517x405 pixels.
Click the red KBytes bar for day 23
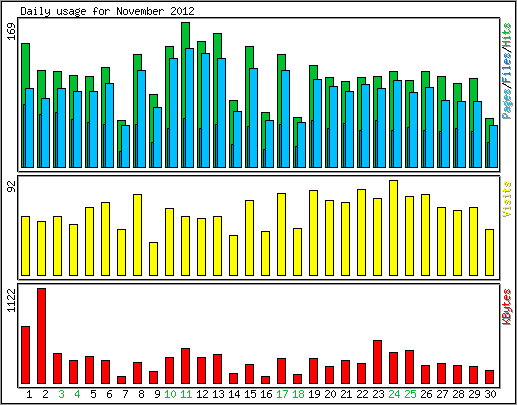click(x=378, y=362)
